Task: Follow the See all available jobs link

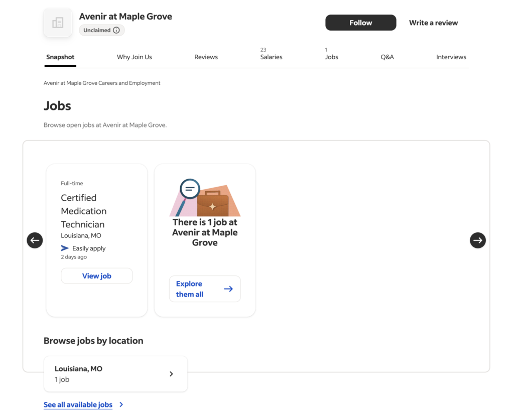Action: pyautogui.click(x=78, y=404)
